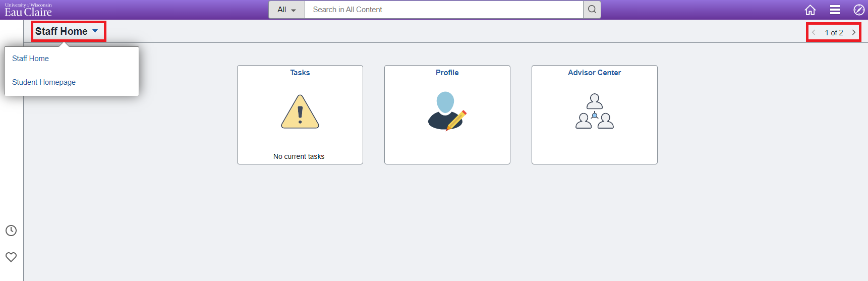The height and width of the screenshot is (281, 868).
Task: Select Staff Home from the dropdown menu
Action: (x=30, y=59)
